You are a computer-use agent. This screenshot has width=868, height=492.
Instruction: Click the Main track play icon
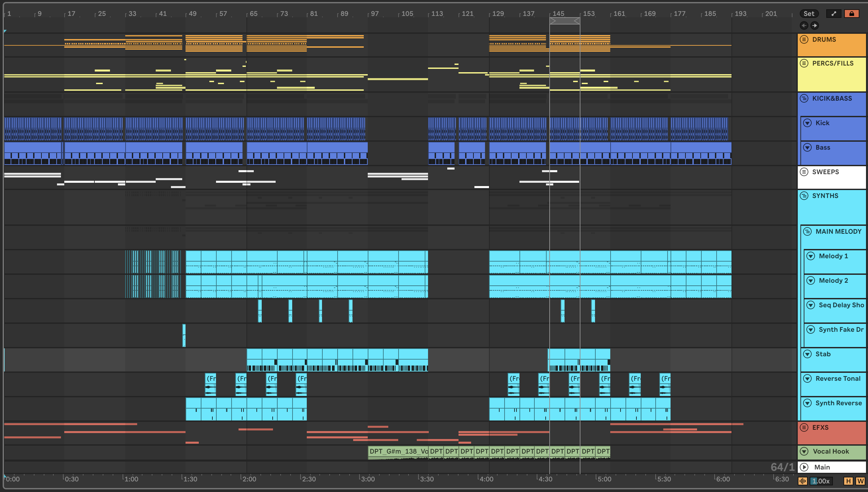click(x=804, y=467)
